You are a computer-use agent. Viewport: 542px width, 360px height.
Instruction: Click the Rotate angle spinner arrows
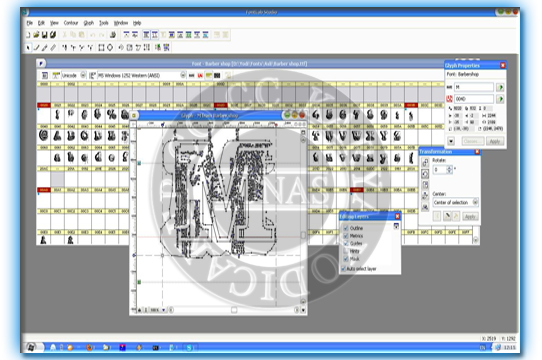coord(449,169)
